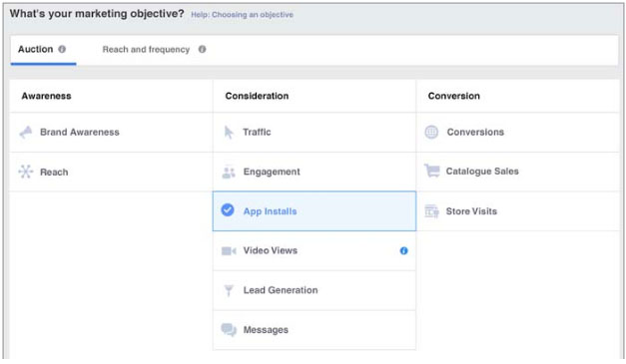Select the App Installs objective
Screen dimensions: 626x364
click(314, 210)
